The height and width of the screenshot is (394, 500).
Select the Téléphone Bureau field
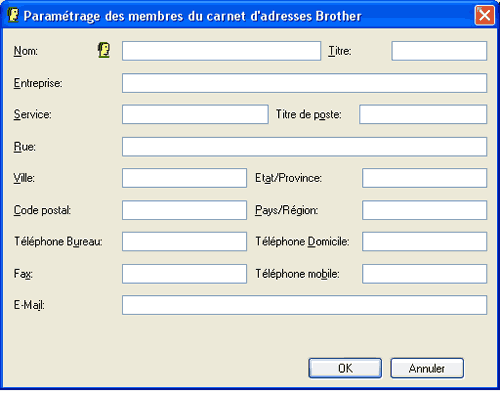pyautogui.click(x=184, y=241)
